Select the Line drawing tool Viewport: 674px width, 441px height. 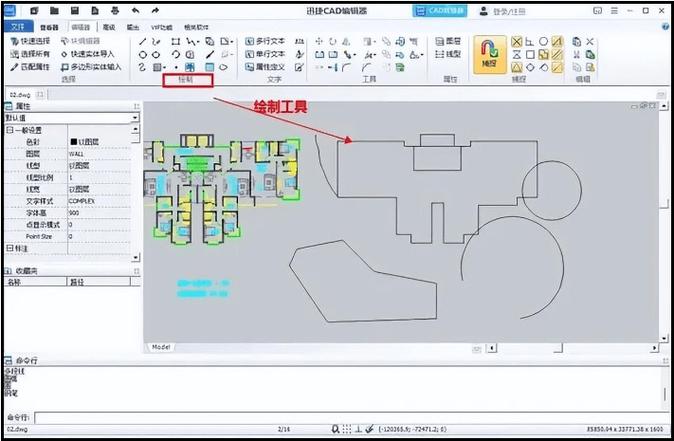point(143,42)
